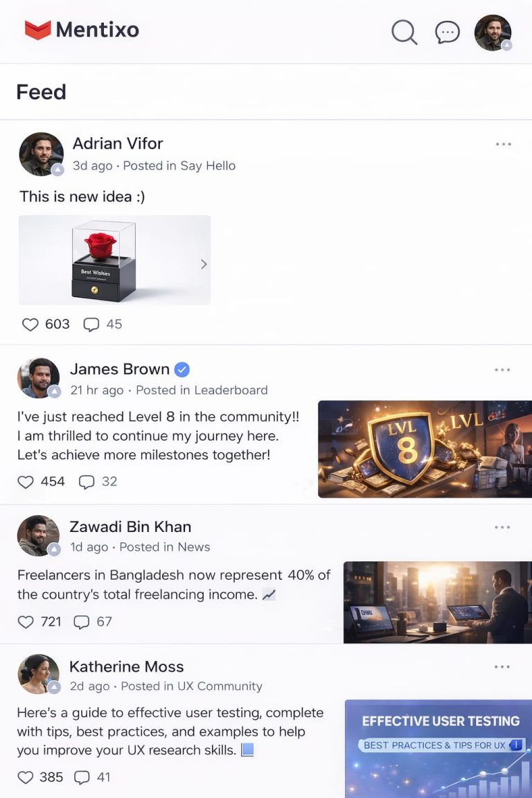Open options menu on Adrian Vifor's post
Screen dimensions: 532x798
point(504,144)
